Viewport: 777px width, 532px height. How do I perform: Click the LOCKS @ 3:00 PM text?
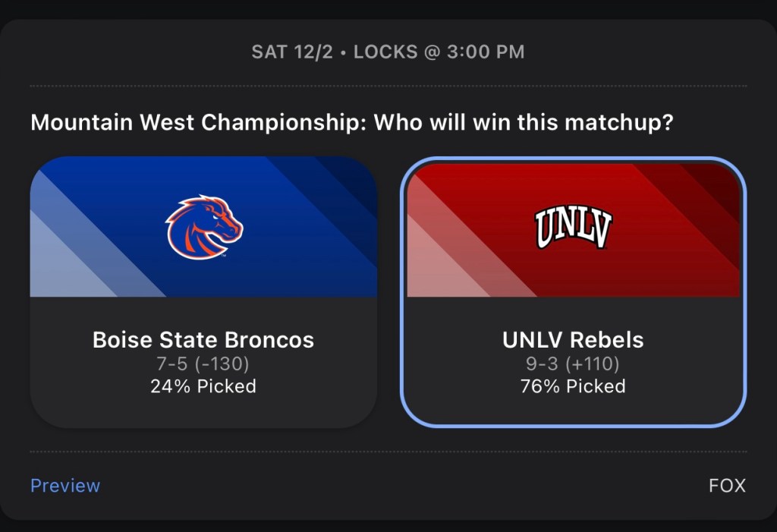coord(439,52)
